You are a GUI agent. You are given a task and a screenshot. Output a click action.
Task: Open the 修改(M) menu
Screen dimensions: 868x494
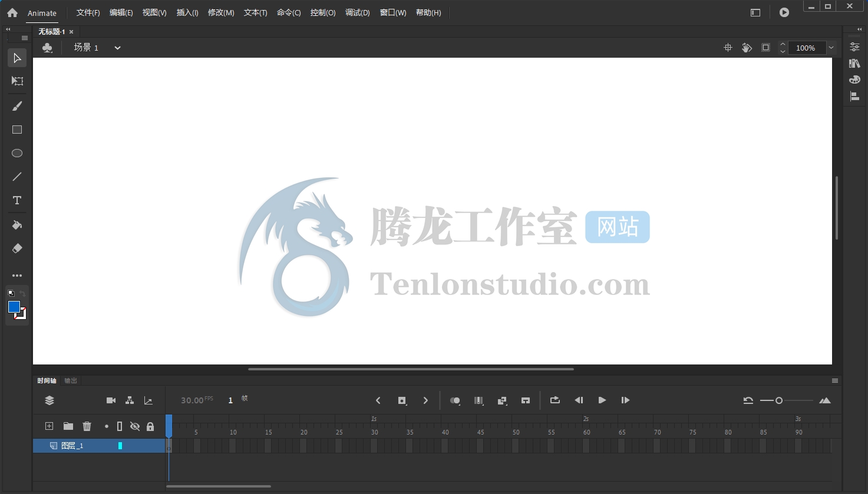coord(221,12)
